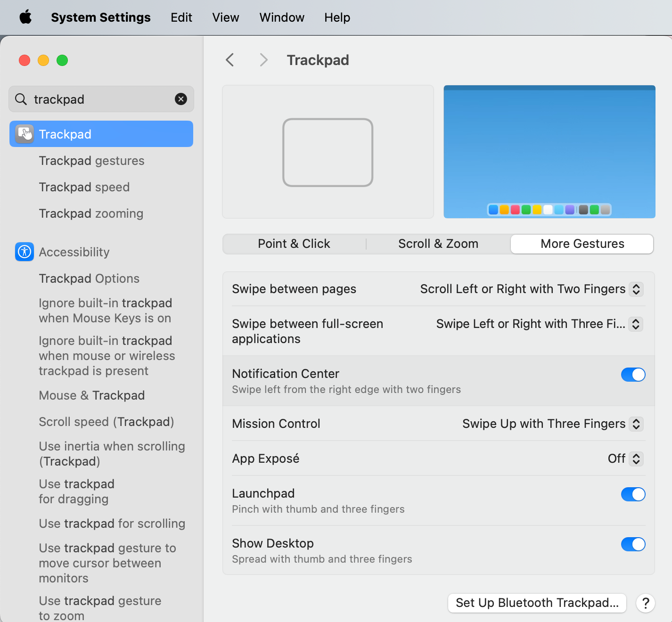Open help with the question mark button
This screenshot has width=672, height=622.
(646, 603)
